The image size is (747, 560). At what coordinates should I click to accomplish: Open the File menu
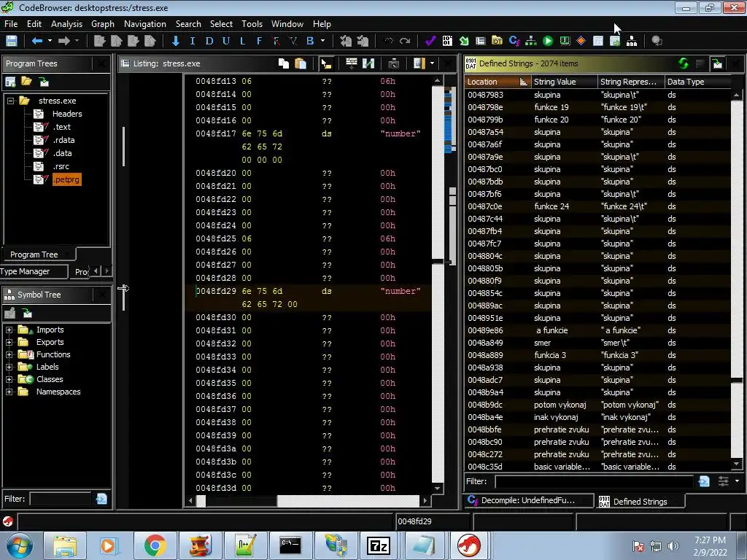[x=11, y=24]
